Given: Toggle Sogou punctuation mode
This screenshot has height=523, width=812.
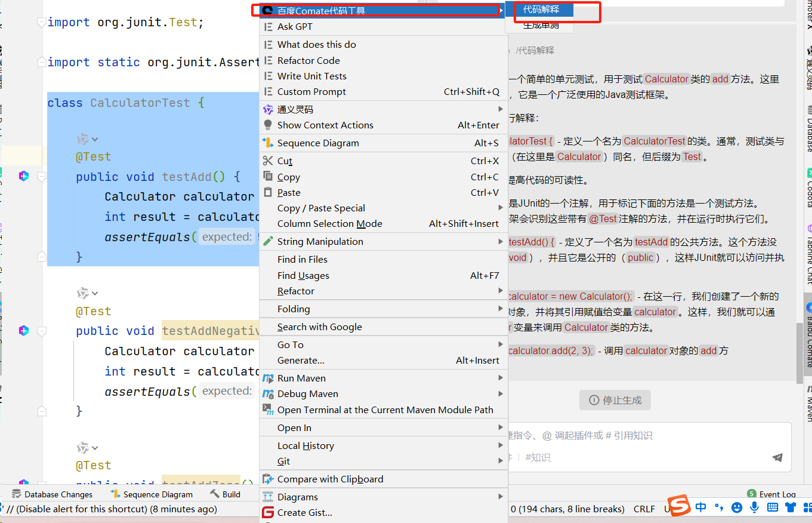Looking at the screenshot, I should click(719, 507).
